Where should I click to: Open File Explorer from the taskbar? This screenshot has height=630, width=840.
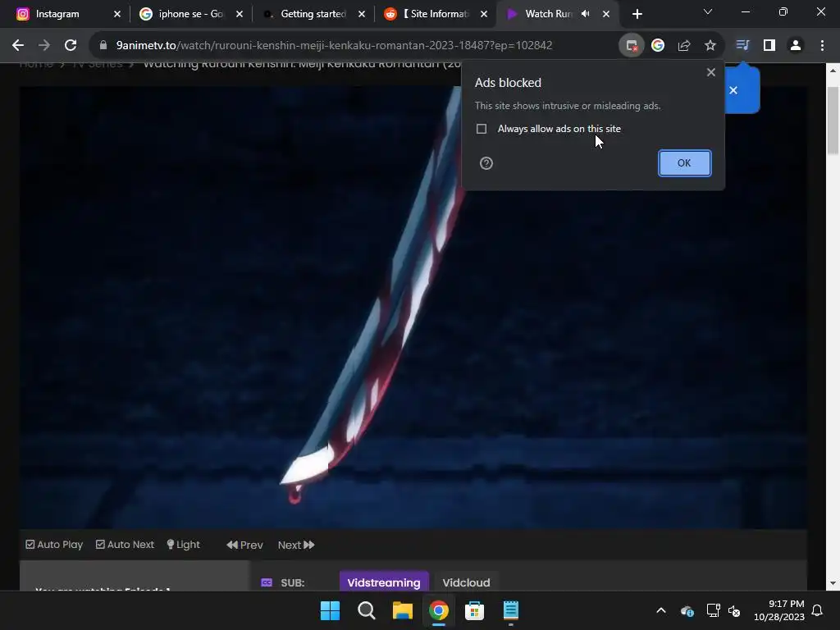click(x=402, y=610)
